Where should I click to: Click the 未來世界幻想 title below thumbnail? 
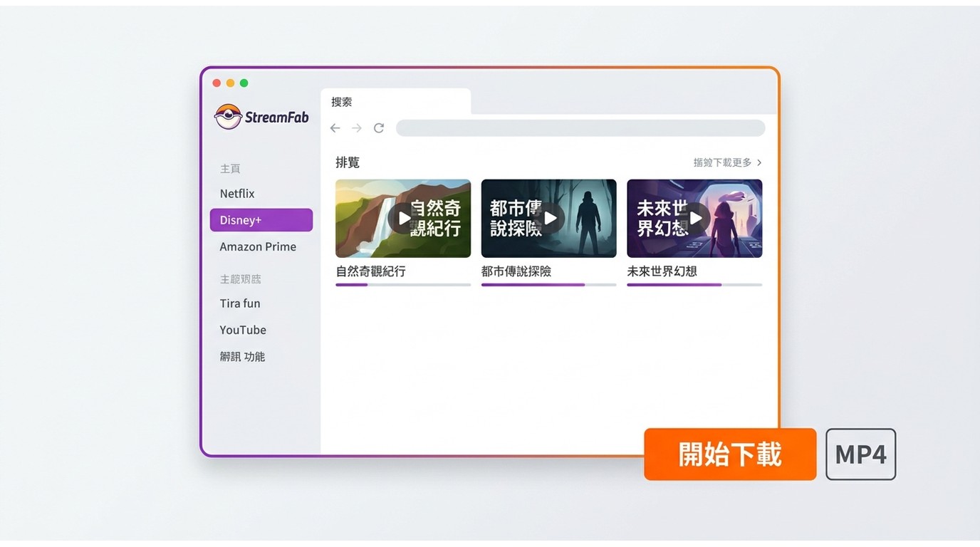[662, 271]
